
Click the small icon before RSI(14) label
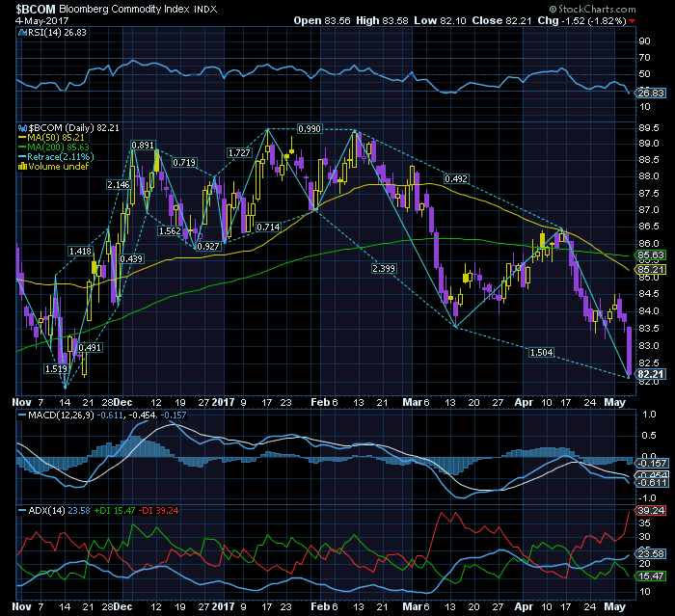pyautogui.click(x=22, y=33)
